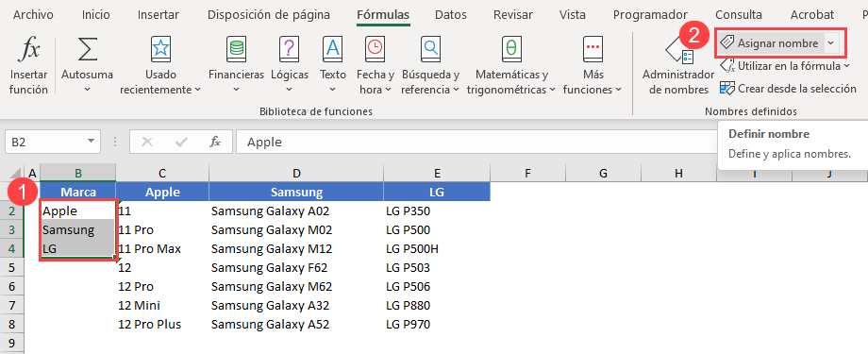The height and width of the screenshot is (354, 868).
Task: Click cell Samsung Galaxy M12
Action: [x=296, y=248]
